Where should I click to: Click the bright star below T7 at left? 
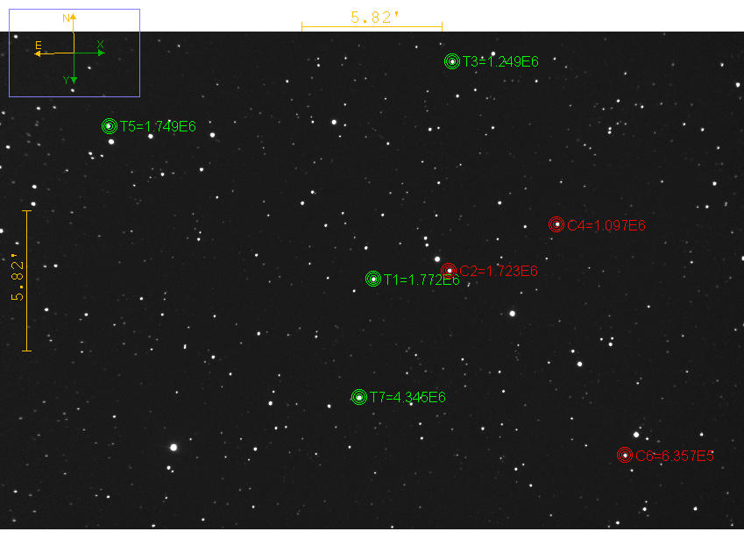[174, 447]
